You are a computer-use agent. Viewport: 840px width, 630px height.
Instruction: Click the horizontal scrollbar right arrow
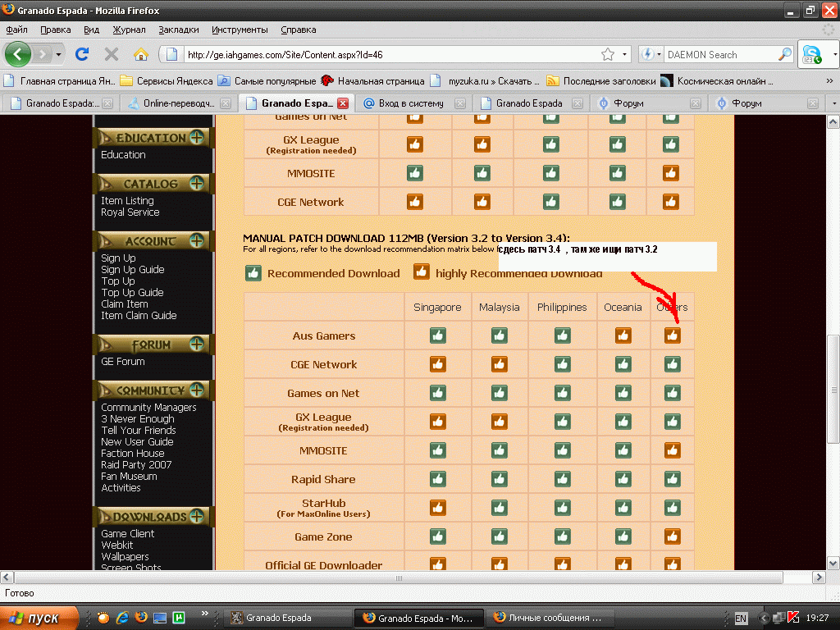818,577
